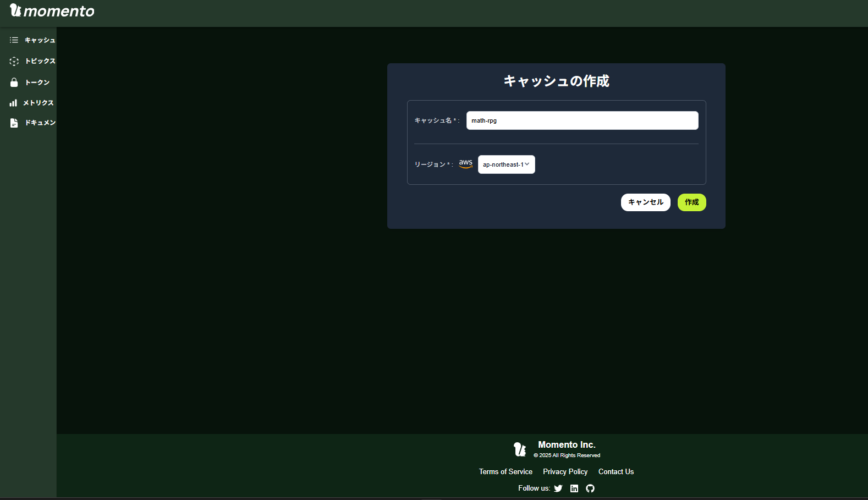Click the メトリクス bar chart icon
The image size is (868, 500).
coord(13,103)
